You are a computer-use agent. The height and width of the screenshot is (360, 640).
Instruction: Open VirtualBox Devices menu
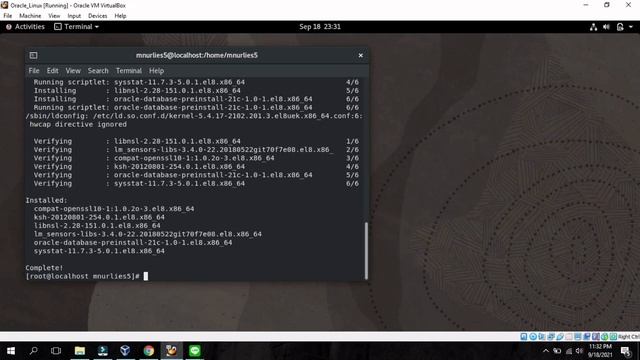click(98, 16)
